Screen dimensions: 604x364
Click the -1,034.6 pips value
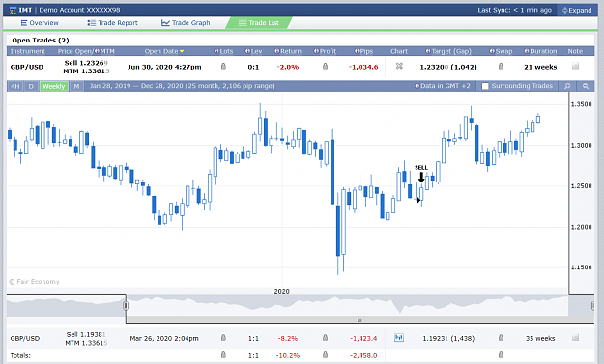363,67
